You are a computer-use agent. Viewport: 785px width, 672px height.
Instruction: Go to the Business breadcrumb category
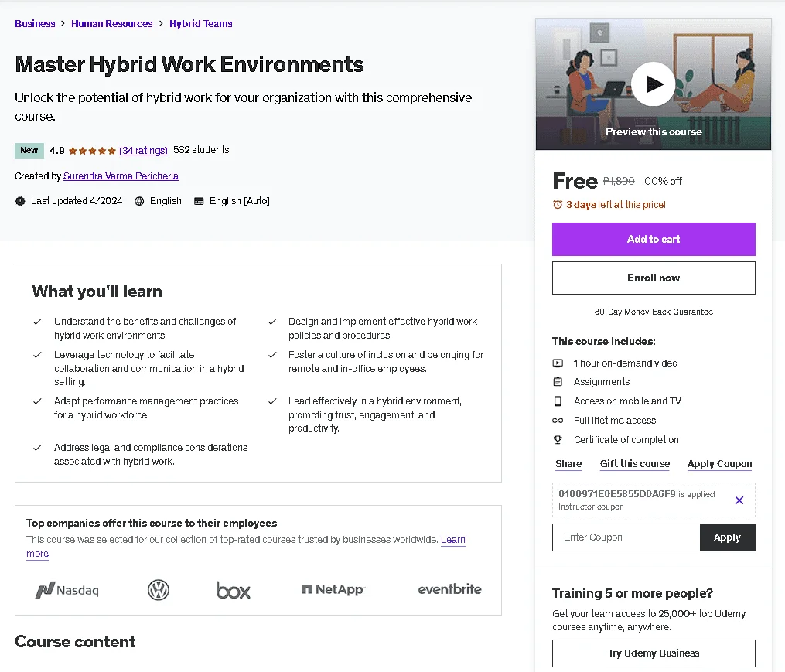click(35, 23)
